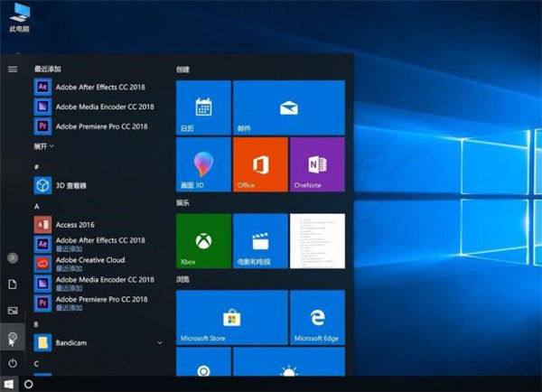Open the OneNote tile
This screenshot has height=392, width=542.
316,164
